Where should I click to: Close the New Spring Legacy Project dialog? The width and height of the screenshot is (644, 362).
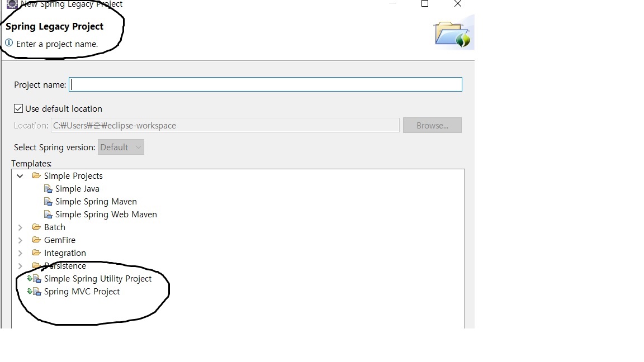(x=458, y=4)
